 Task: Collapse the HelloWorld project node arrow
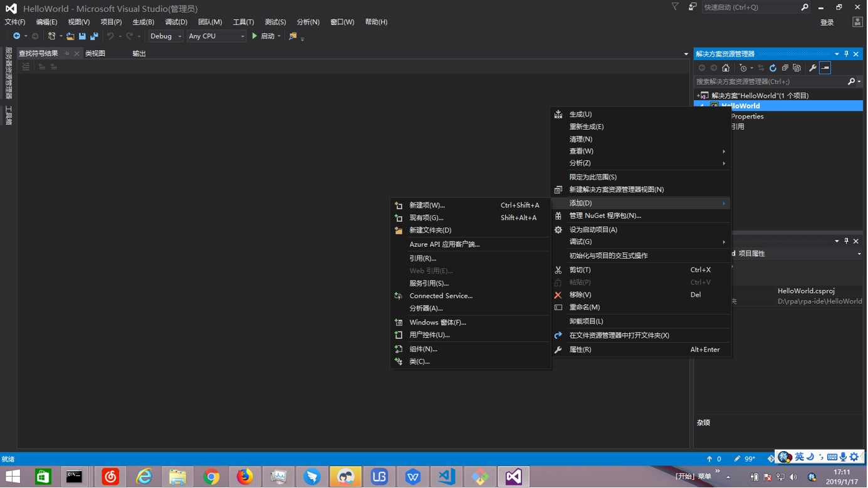click(x=703, y=106)
